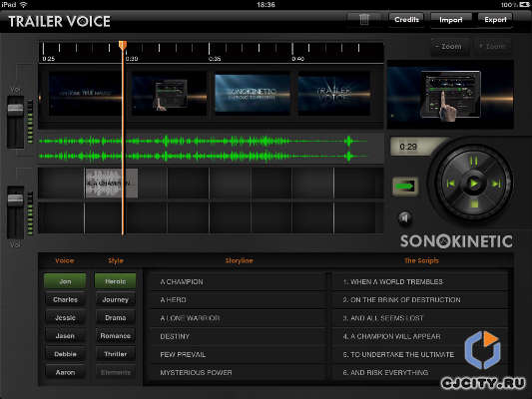Click the trash can delete icon
Image resolution: width=532 pixels, height=399 pixels.
pyautogui.click(x=364, y=20)
